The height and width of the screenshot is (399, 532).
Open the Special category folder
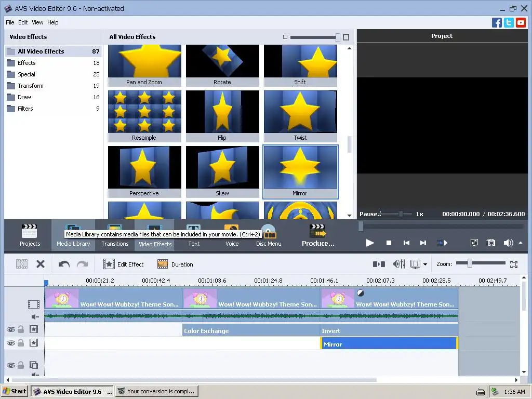[x=54, y=74]
